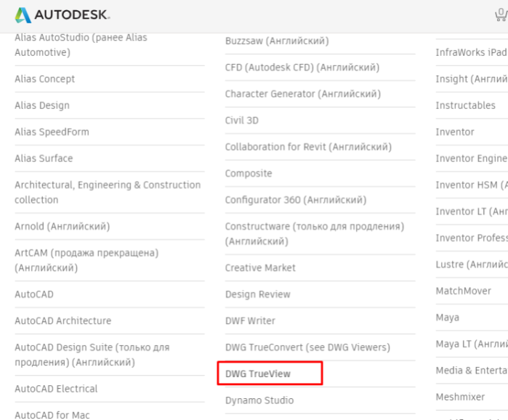The width and height of the screenshot is (508, 420).
Task: Open Dynamo Studio link
Action: (x=259, y=400)
